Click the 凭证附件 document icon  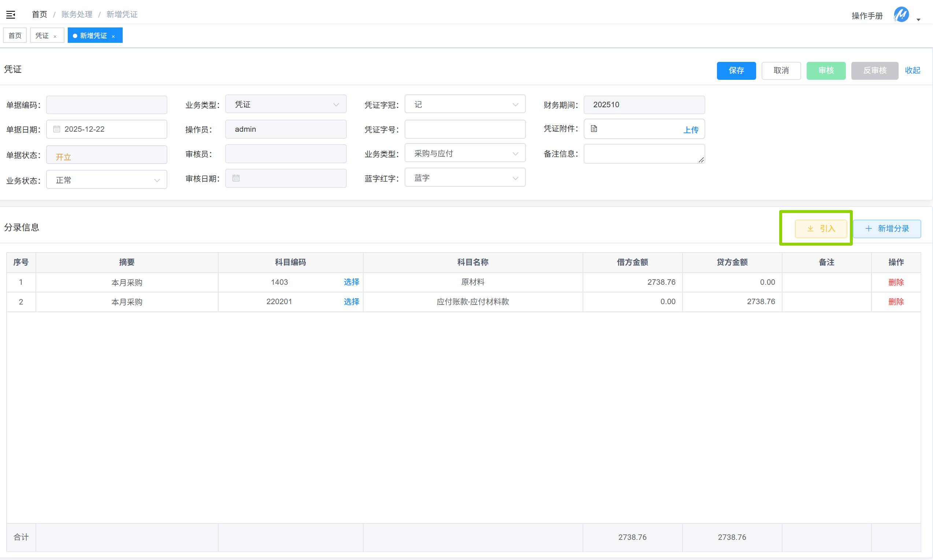click(594, 129)
